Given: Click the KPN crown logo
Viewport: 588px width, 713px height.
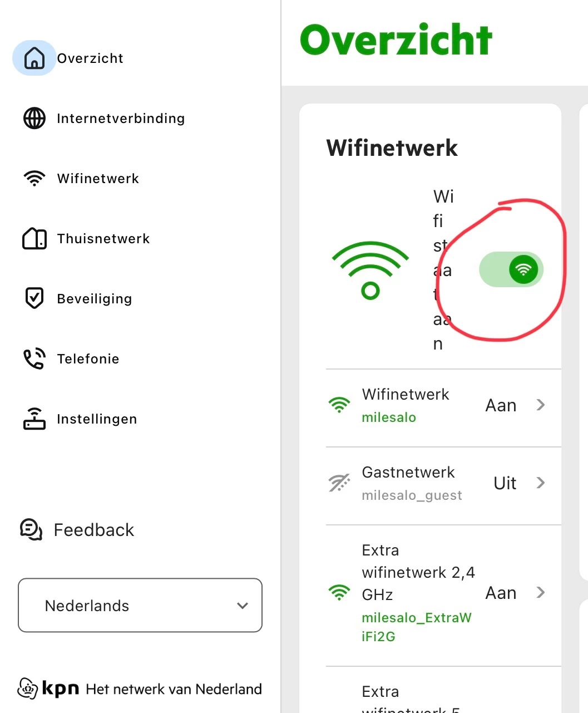Looking at the screenshot, I should pyautogui.click(x=28, y=689).
